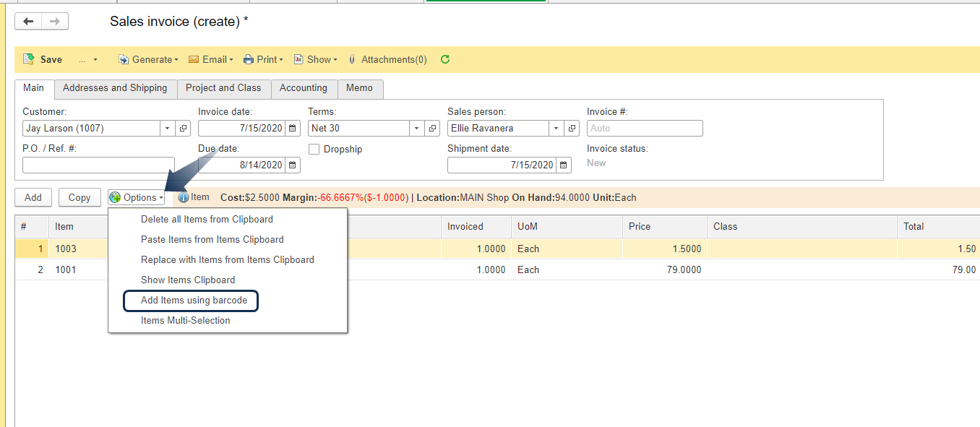Click the forward navigation arrow
The width and height of the screenshot is (980, 427).
point(54,22)
